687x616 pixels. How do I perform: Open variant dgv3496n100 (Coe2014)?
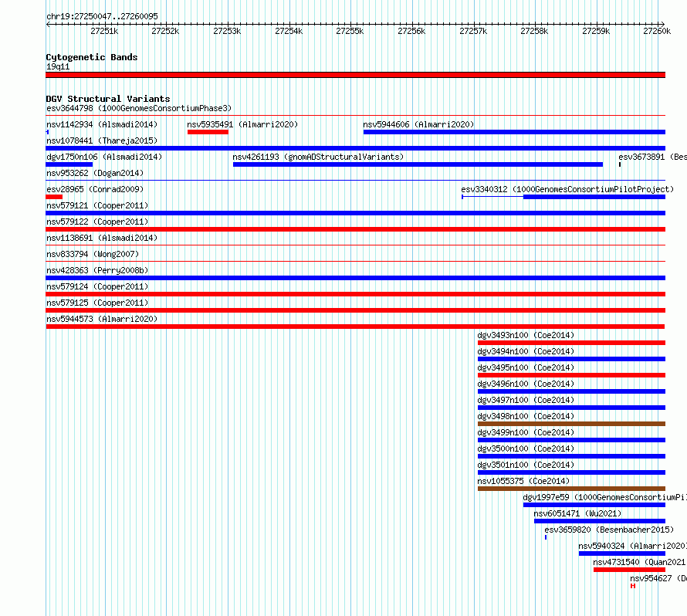tap(526, 384)
